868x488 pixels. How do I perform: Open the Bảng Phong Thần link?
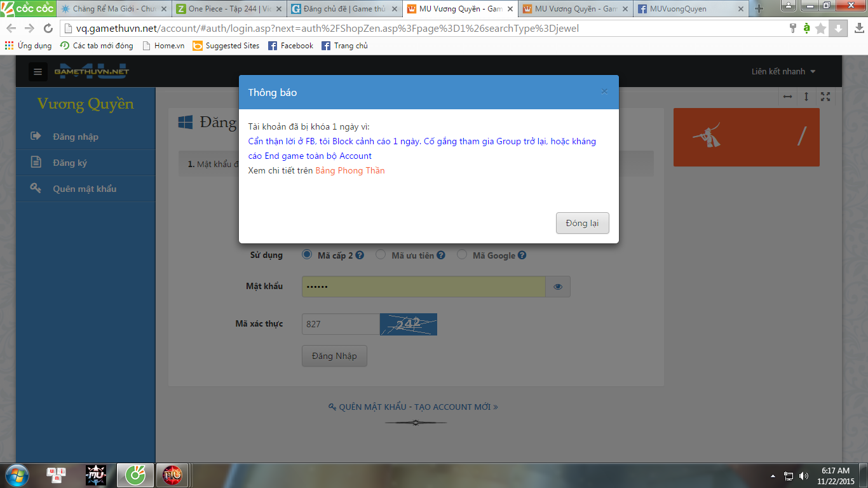pyautogui.click(x=350, y=170)
